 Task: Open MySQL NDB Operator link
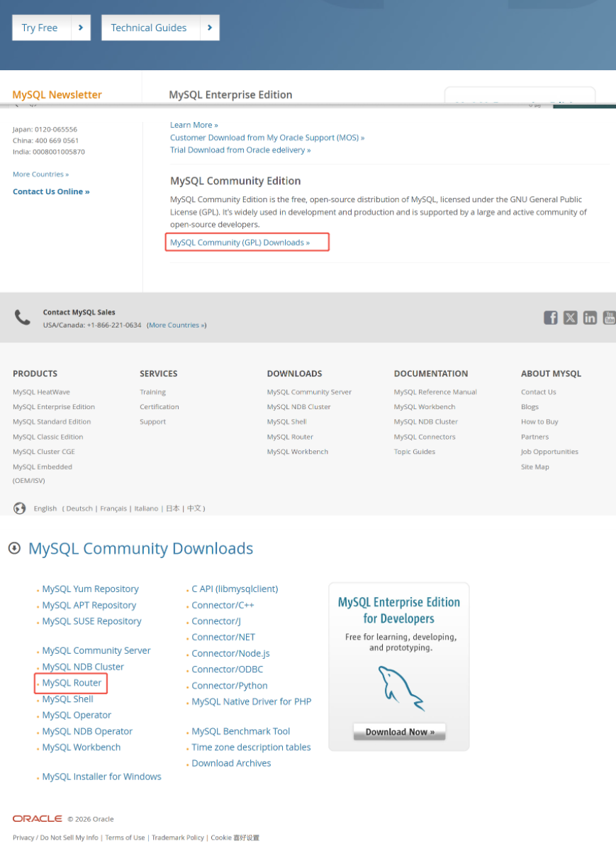87,731
